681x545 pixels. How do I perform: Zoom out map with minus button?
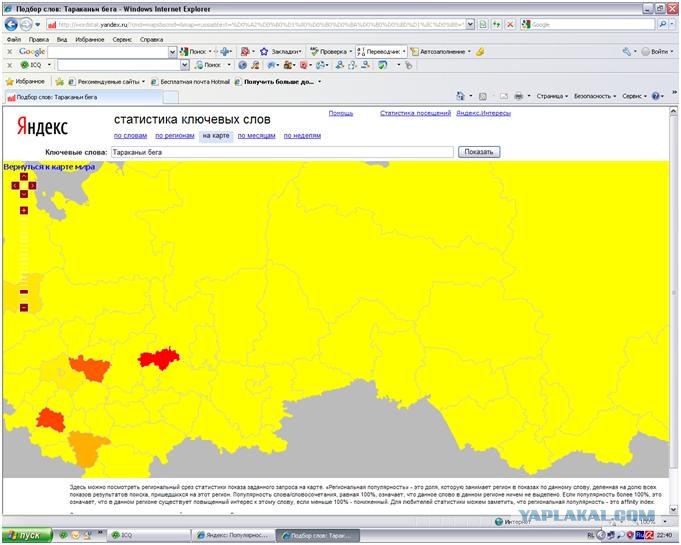tap(24, 308)
